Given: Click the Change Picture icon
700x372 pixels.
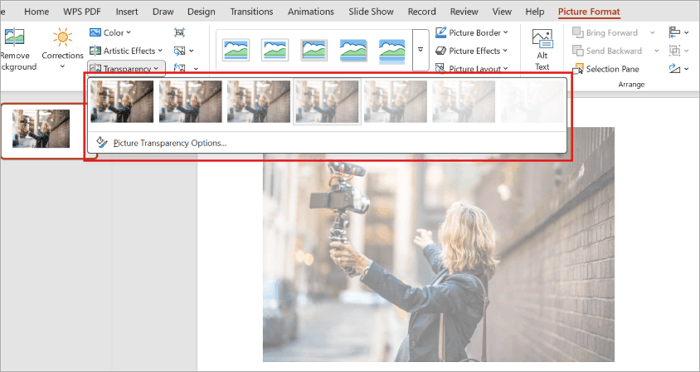Looking at the screenshot, I should (x=179, y=51).
